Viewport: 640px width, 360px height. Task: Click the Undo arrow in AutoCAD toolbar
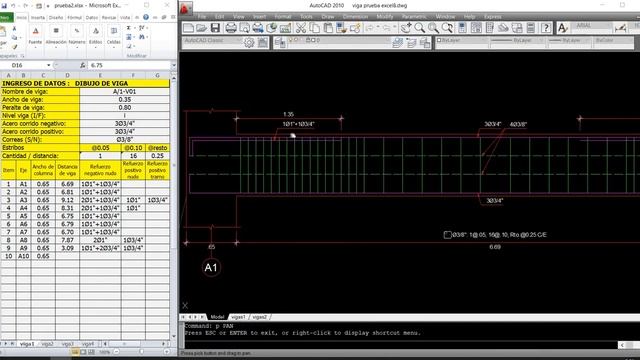[369, 28]
